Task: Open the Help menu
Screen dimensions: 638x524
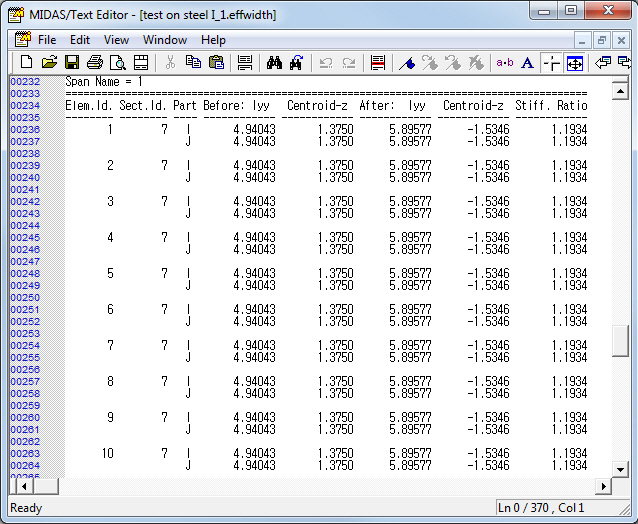Action: coord(213,40)
